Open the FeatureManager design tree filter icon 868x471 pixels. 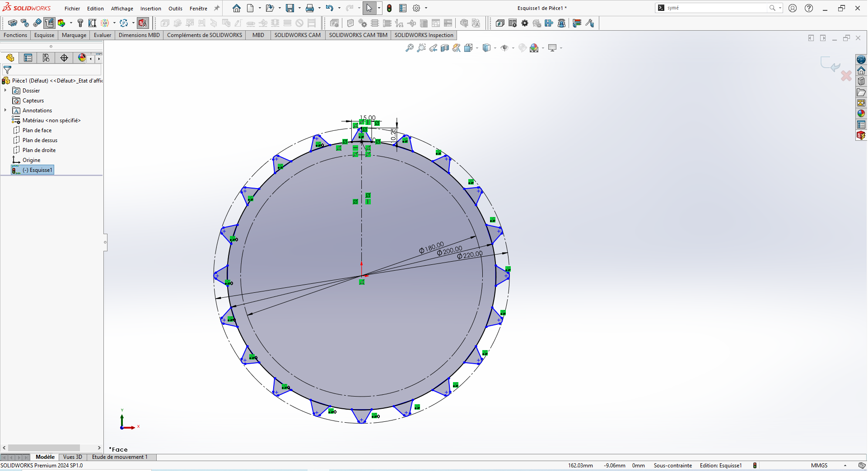(7, 70)
